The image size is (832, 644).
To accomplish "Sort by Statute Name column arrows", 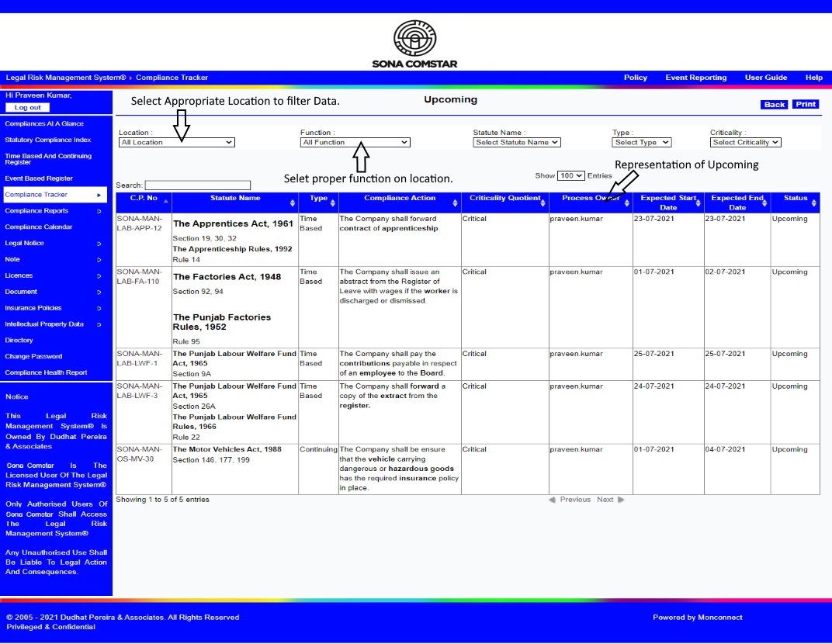I will coord(293,203).
